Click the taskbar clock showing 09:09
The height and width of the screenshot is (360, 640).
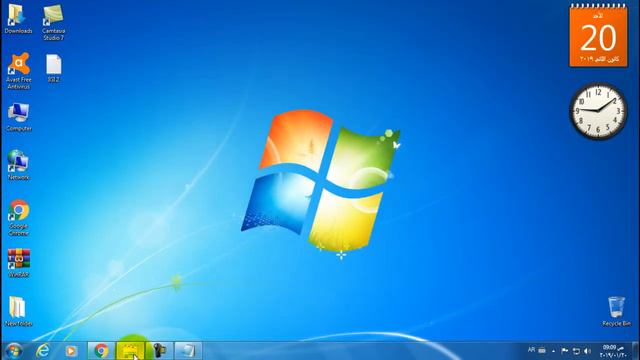tap(613, 351)
